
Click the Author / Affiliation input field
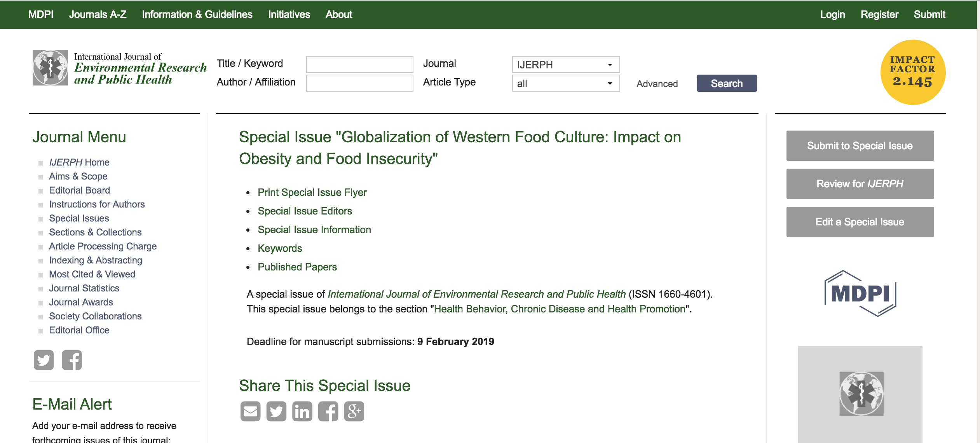tap(359, 83)
